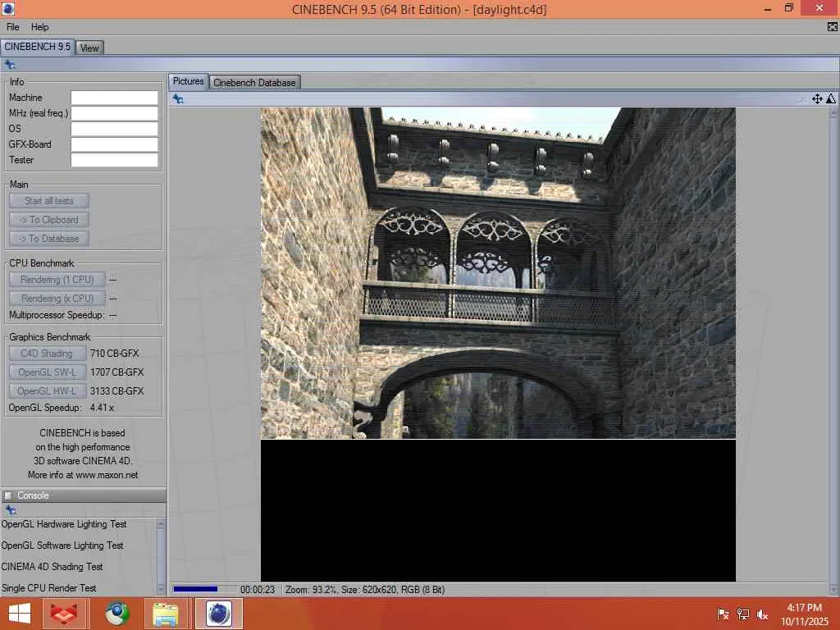Click the zoom triangle icon in picture viewer
The image size is (840, 630).
coord(830,98)
